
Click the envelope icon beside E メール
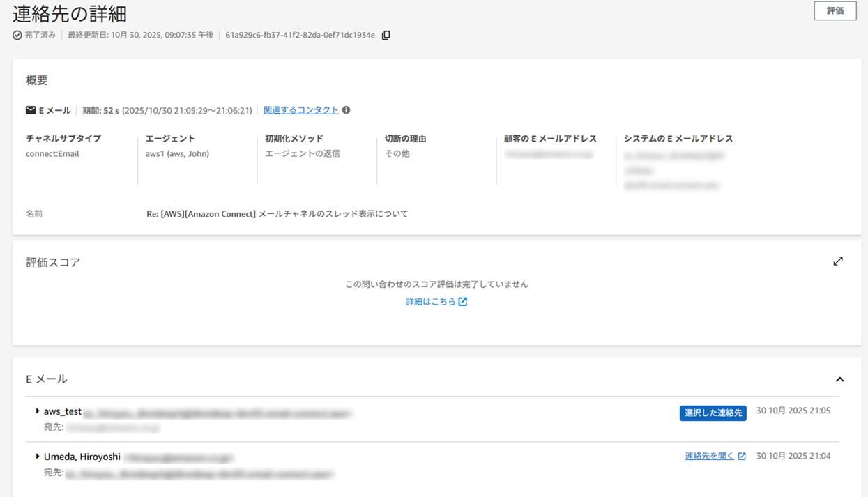click(x=31, y=110)
